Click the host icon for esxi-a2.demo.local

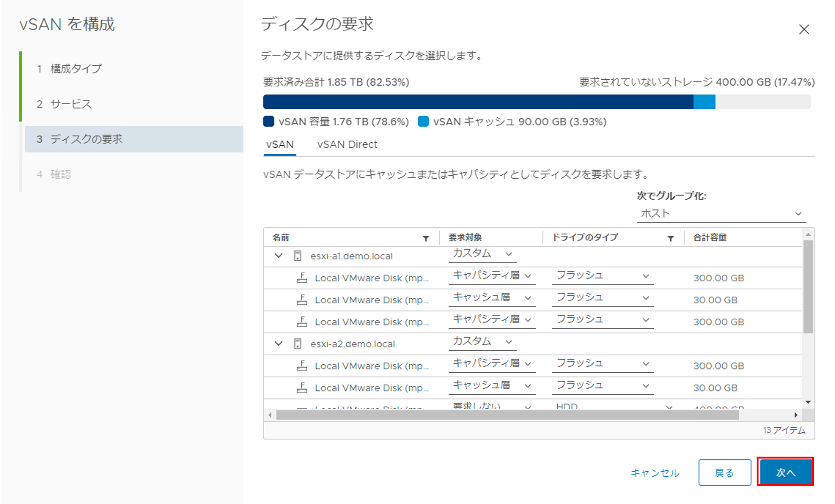point(297,344)
